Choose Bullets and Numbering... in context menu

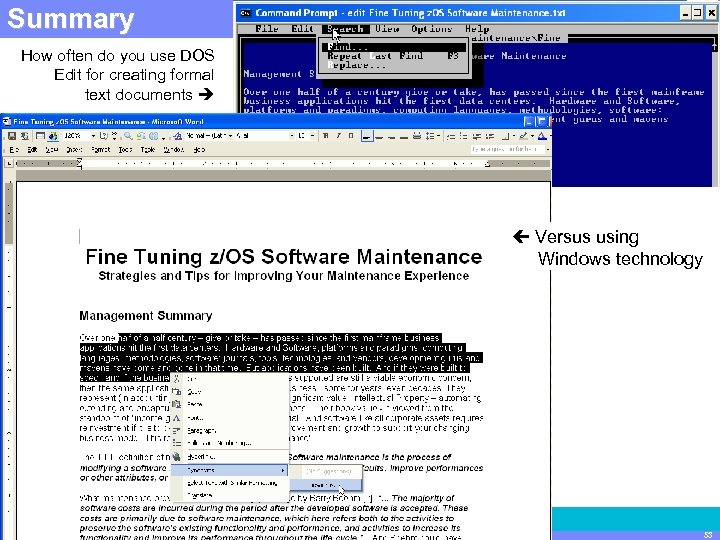click(x=230, y=443)
